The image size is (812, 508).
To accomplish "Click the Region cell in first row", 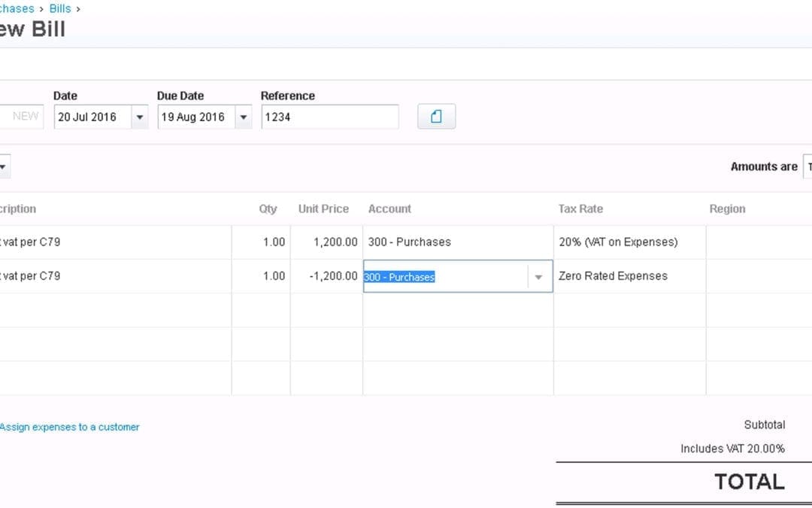I will (x=759, y=242).
